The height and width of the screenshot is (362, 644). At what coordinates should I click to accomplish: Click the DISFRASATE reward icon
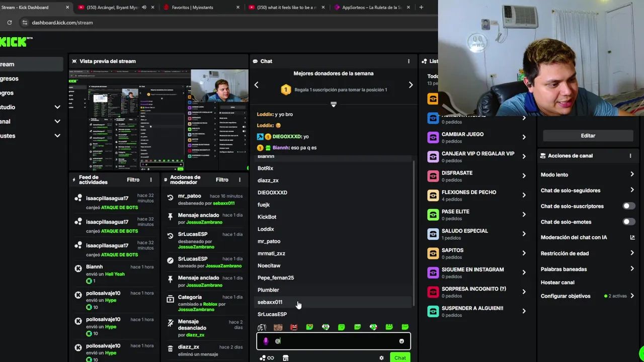point(433,176)
